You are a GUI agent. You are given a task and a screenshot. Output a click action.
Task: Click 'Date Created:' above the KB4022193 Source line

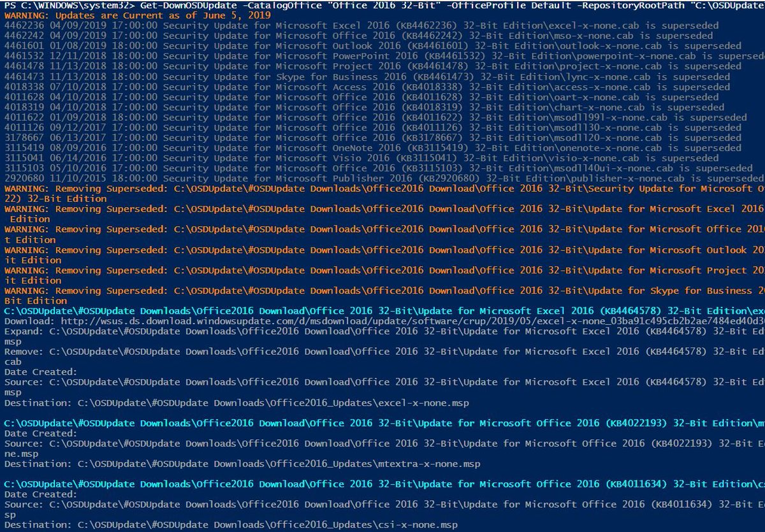pyautogui.click(x=41, y=433)
